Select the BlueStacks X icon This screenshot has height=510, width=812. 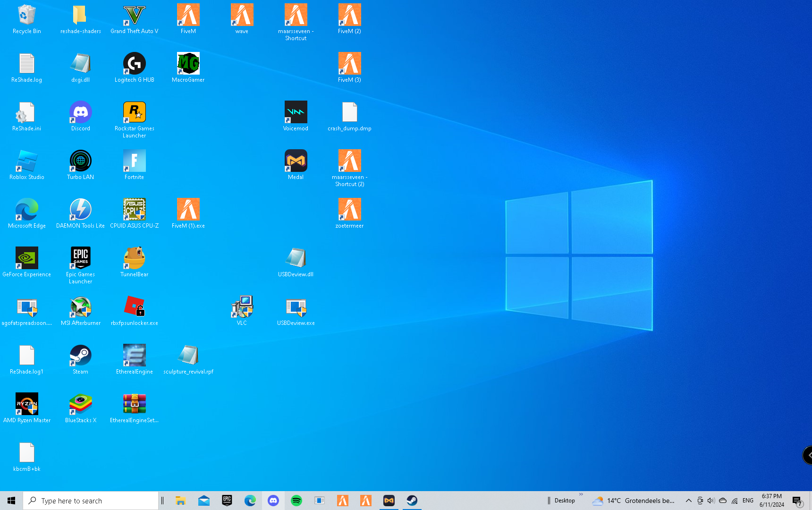tap(80, 405)
